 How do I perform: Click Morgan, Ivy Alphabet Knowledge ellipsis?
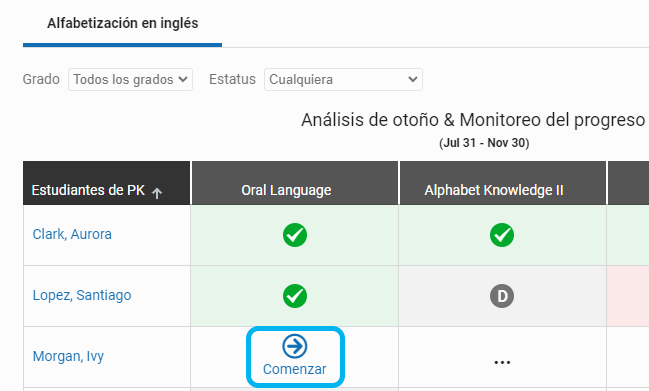click(502, 362)
